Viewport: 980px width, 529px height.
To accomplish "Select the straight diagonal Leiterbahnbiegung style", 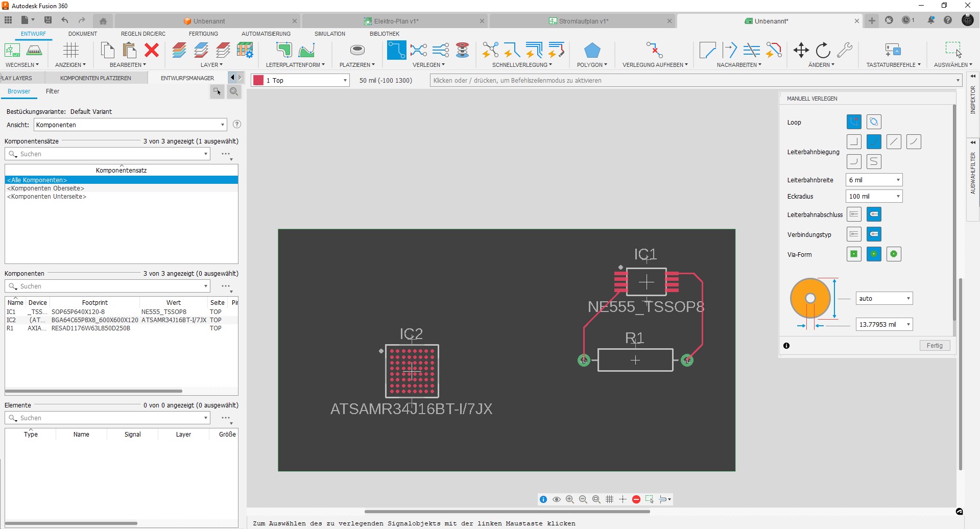I will [x=894, y=142].
